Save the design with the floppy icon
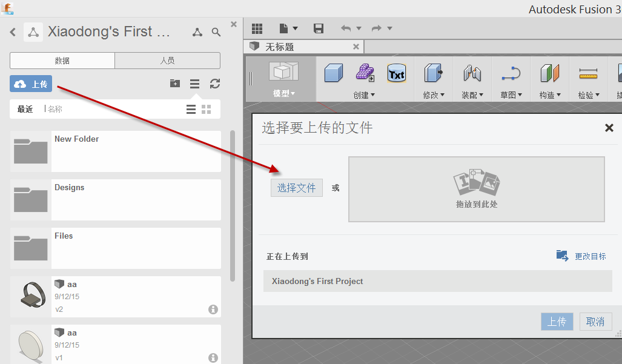Image resolution: width=622 pixels, height=364 pixels. pyautogui.click(x=319, y=28)
